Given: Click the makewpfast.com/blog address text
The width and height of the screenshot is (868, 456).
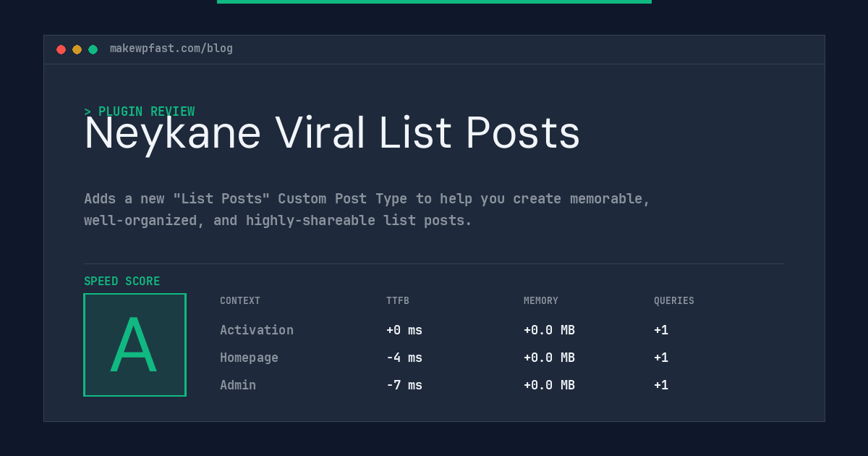Looking at the screenshot, I should tap(171, 48).
